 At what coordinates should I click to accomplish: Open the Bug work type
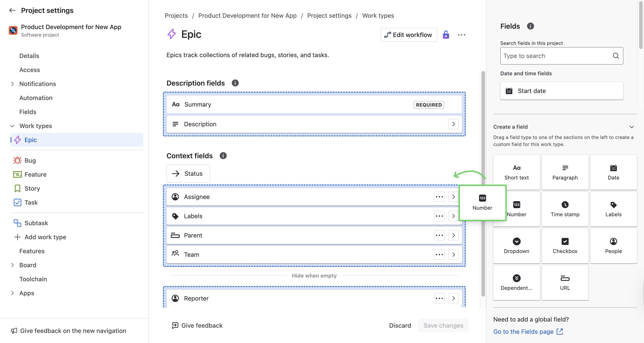[x=30, y=160]
